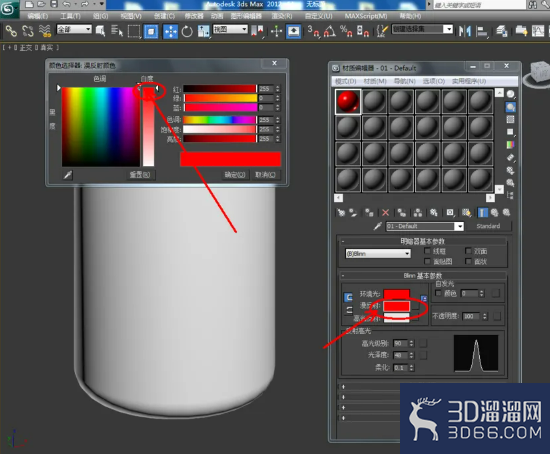Screen dimensions: 550x454
Task: Click the 重置(R) button in Color Selector
Action: (x=140, y=175)
